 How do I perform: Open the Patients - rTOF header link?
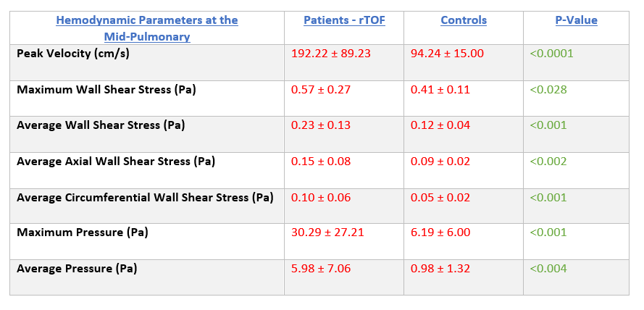coord(344,20)
